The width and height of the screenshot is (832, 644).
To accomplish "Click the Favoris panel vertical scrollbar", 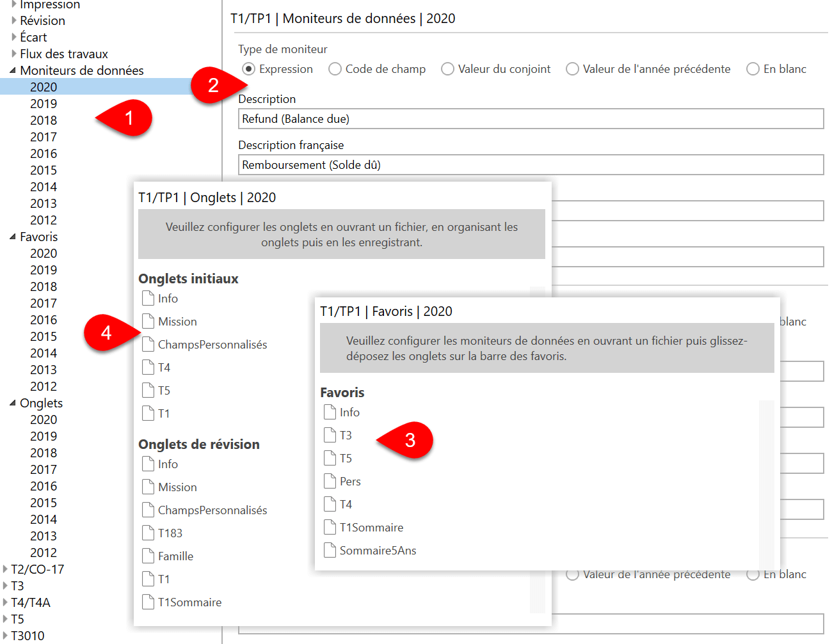I will pyautogui.click(x=766, y=484).
